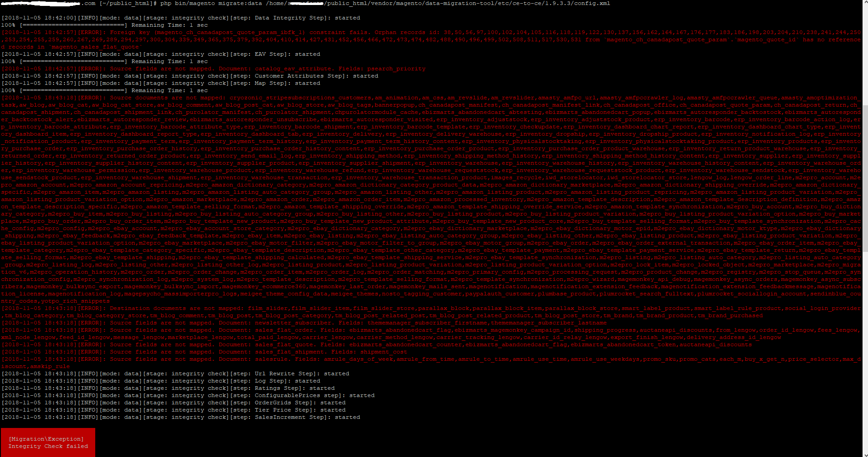Click the 'Map Step]: started' log line
This screenshot has height=457, width=868.
pos(161,83)
